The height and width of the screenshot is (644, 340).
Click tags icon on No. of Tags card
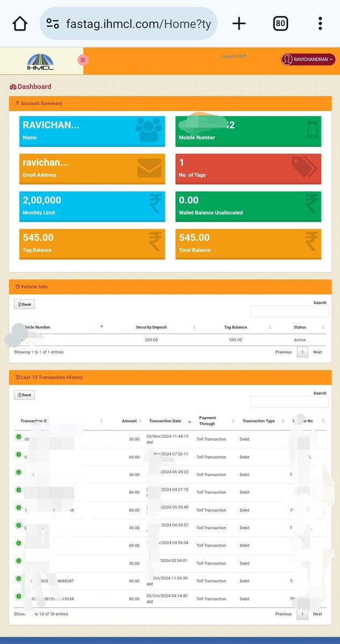[304, 167]
